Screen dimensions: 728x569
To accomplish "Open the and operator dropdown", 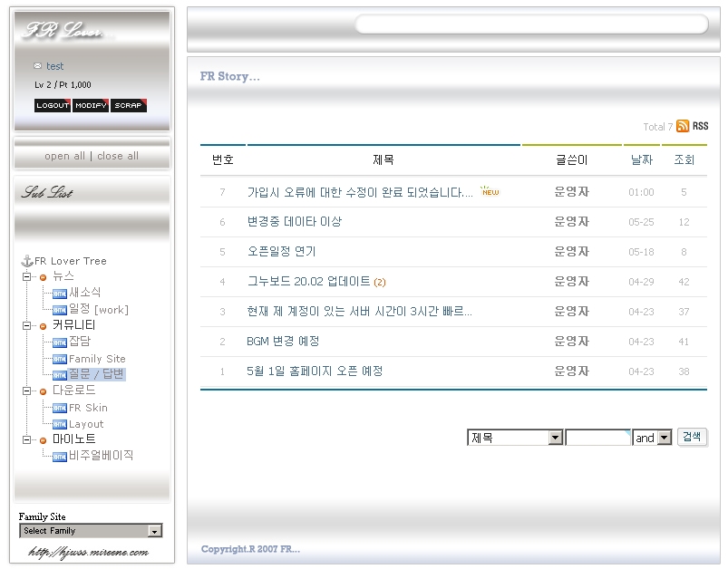I will [652, 438].
